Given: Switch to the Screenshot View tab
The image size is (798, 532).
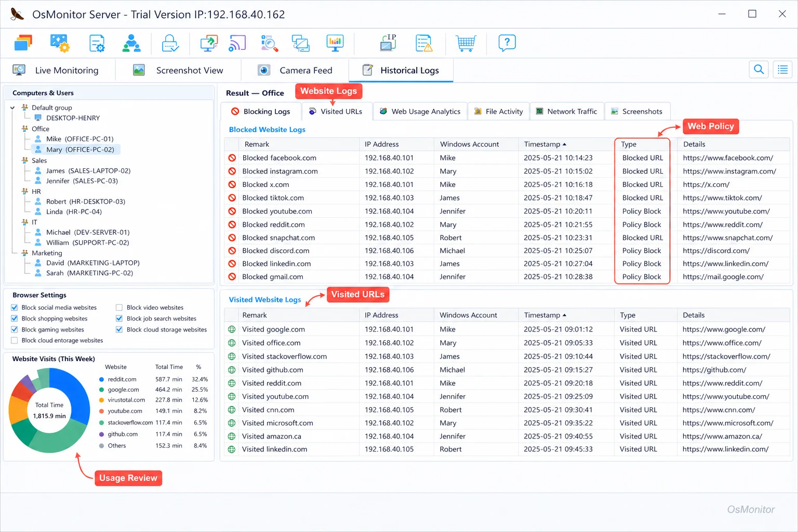Looking at the screenshot, I should click(x=178, y=70).
